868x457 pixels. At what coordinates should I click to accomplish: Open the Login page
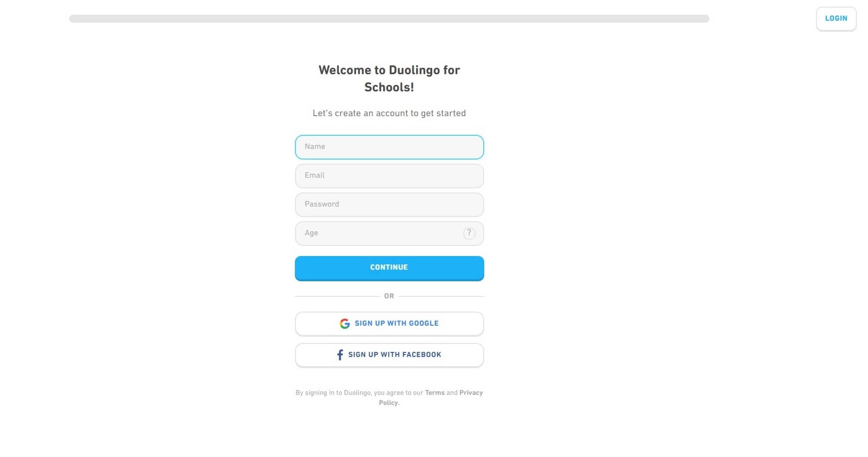click(x=836, y=19)
